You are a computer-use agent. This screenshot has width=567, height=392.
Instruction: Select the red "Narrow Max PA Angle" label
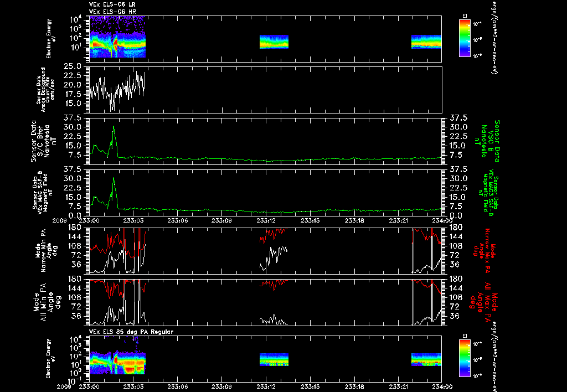click(x=485, y=250)
